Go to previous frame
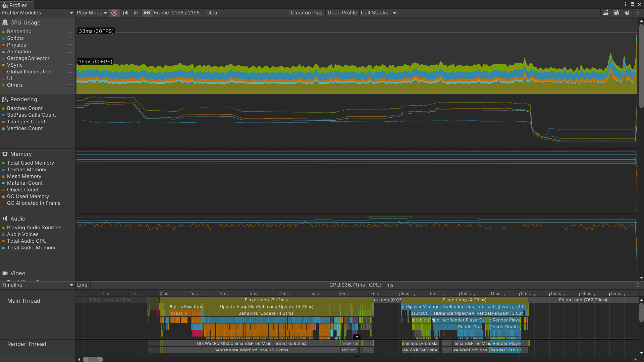Image resolution: width=644 pixels, height=362 pixels. point(125,13)
